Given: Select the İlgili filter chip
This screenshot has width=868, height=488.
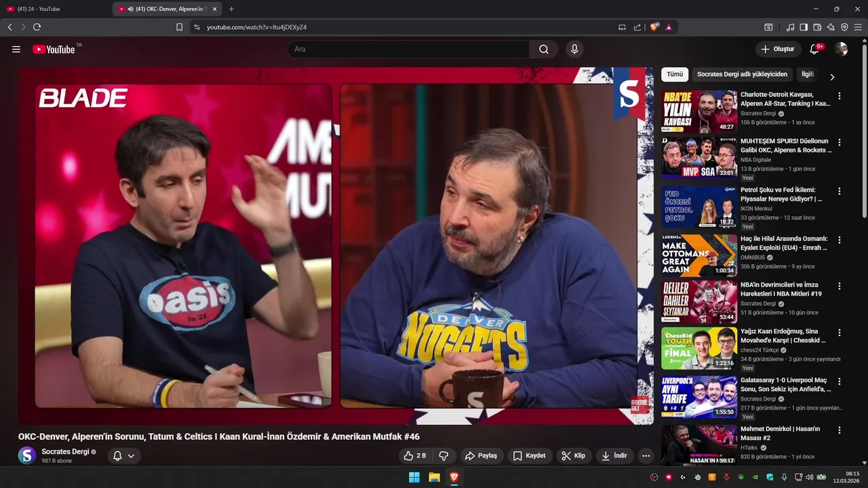Looking at the screenshot, I should pyautogui.click(x=807, y=75).
